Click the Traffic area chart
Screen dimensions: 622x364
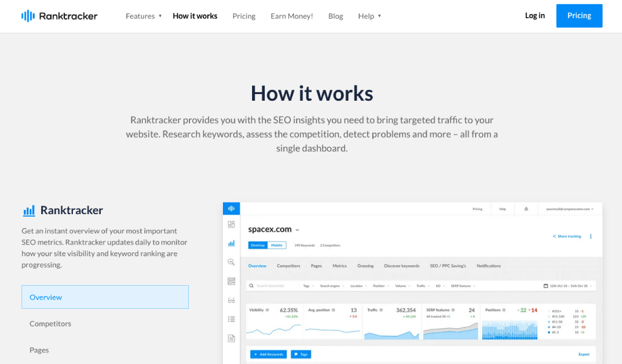pyautogui.click(x=392, y=334)
